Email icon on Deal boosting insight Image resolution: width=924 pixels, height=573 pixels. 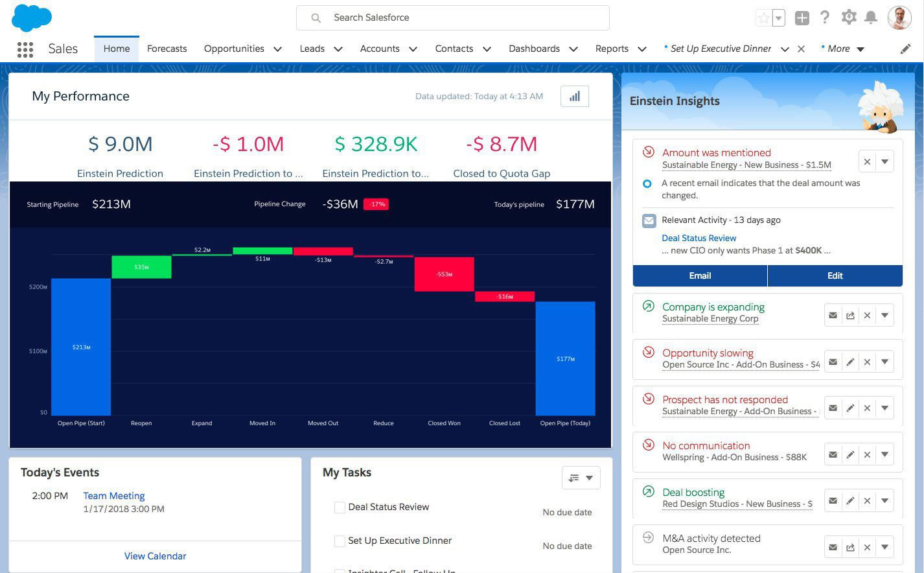tap(833, 501)
